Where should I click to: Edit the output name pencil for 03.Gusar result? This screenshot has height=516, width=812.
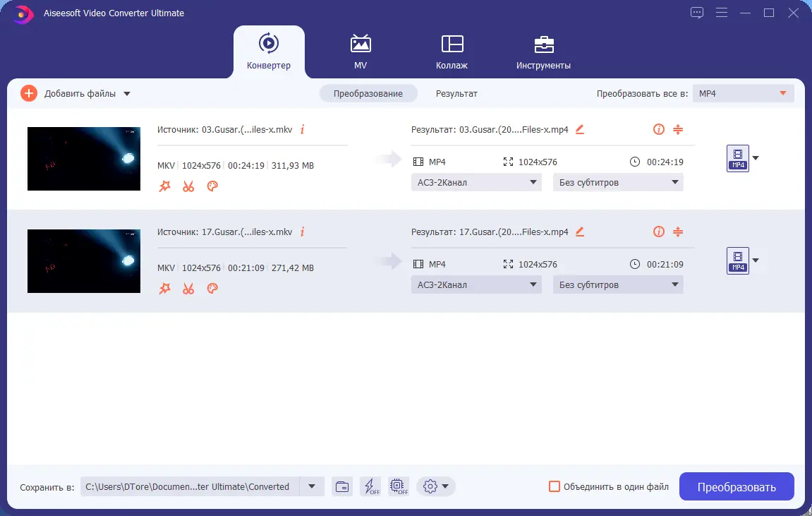click(580, 129)
